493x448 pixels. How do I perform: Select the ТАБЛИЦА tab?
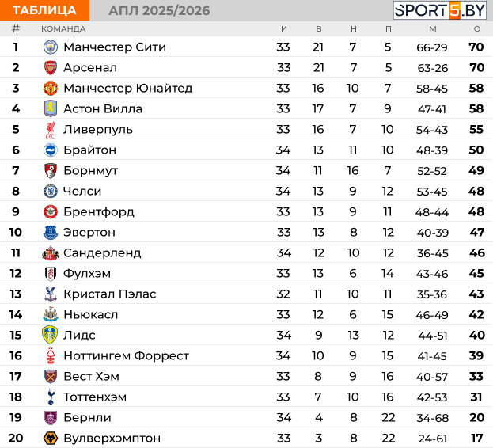point(44,10)
